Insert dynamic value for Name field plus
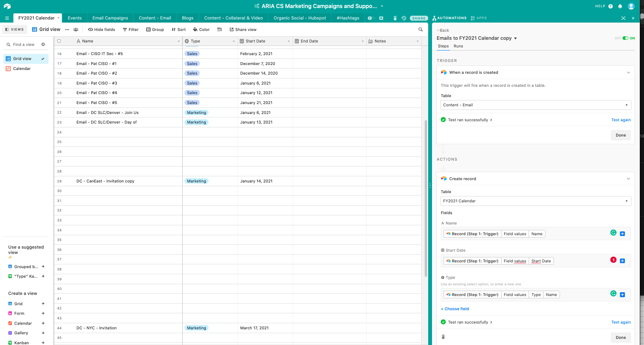 [x=622, y=234]
